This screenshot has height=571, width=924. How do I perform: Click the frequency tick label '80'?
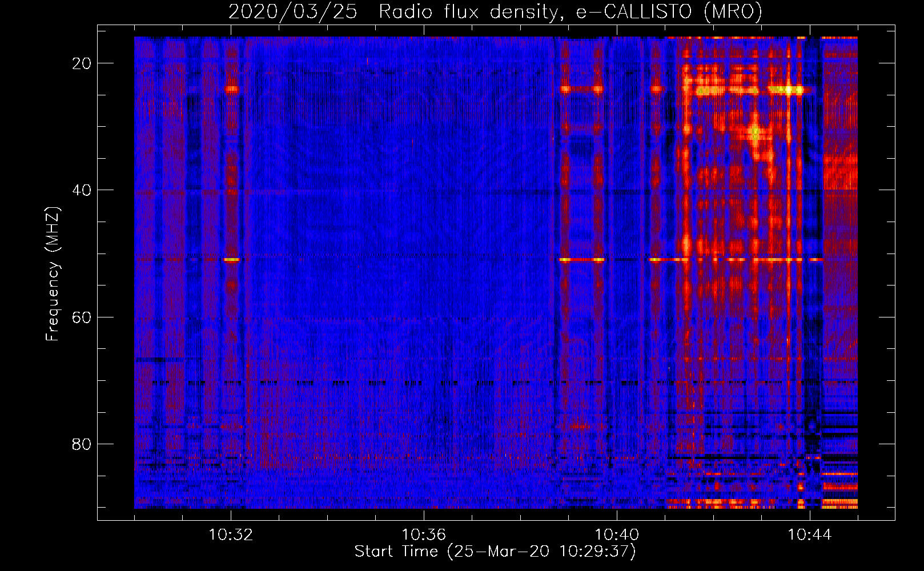pos(82,444)
